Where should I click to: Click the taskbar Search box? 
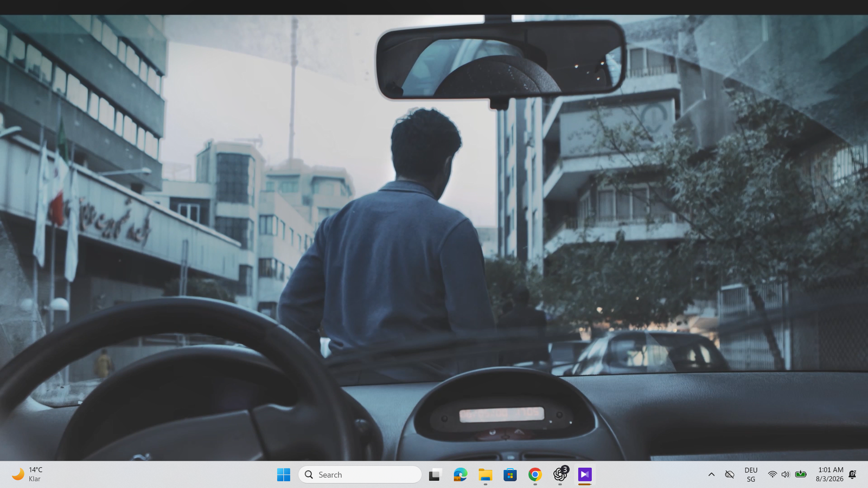click(x=360, y=474)
